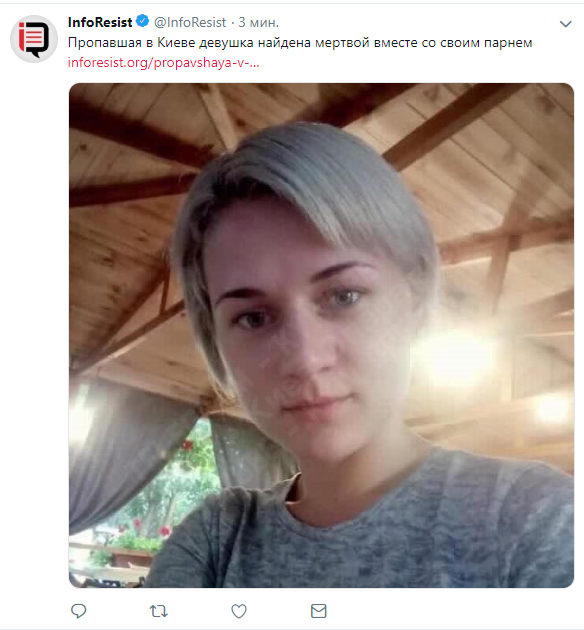Expand tweet options chevron menu
This screenshot has height=630, width=584.
pos(566,24)
